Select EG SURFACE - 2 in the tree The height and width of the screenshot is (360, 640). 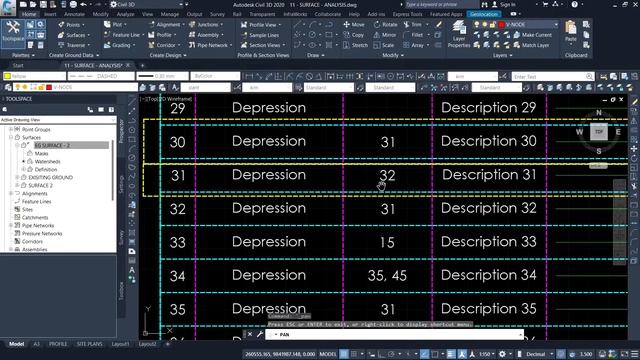click(52, 145)
